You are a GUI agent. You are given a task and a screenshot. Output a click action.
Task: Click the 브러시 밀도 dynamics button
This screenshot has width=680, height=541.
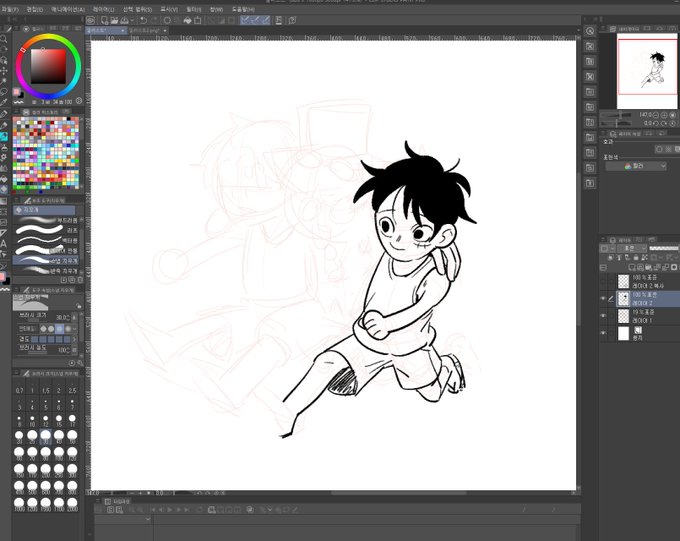(x=74, y=350)
